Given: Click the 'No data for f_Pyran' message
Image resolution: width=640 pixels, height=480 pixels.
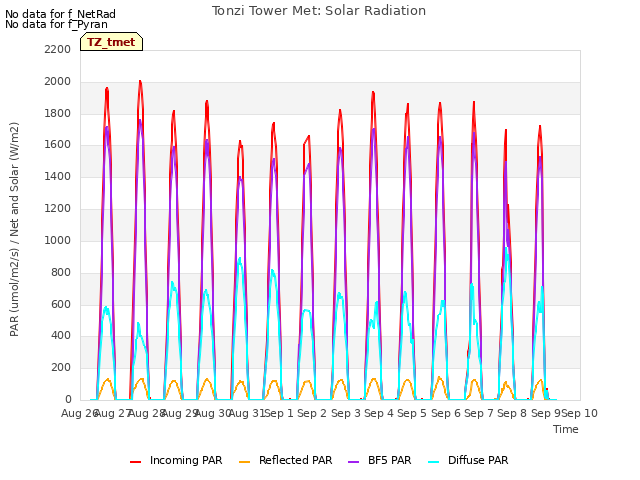Looking at the screenshot, I should 56,24.
